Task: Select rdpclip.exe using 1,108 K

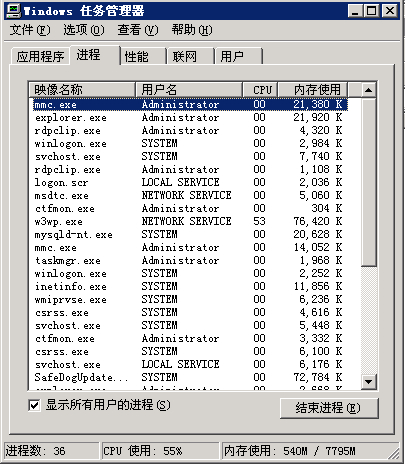Action: pyautogui.click(x=190, y=170)
